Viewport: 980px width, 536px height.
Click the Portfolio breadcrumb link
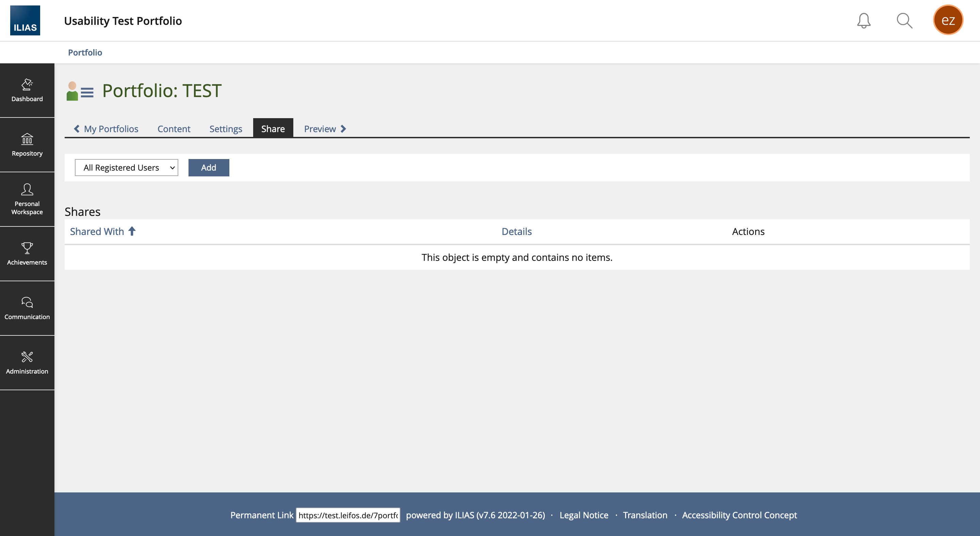point(85,52)
